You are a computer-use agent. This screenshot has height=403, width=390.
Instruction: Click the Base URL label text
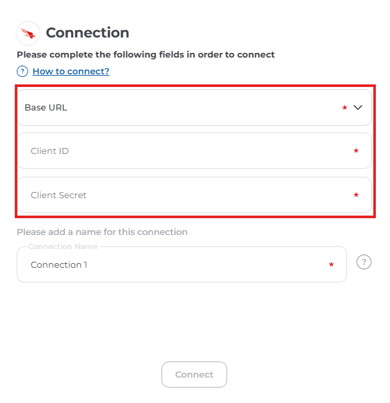[x=46, y=107]
